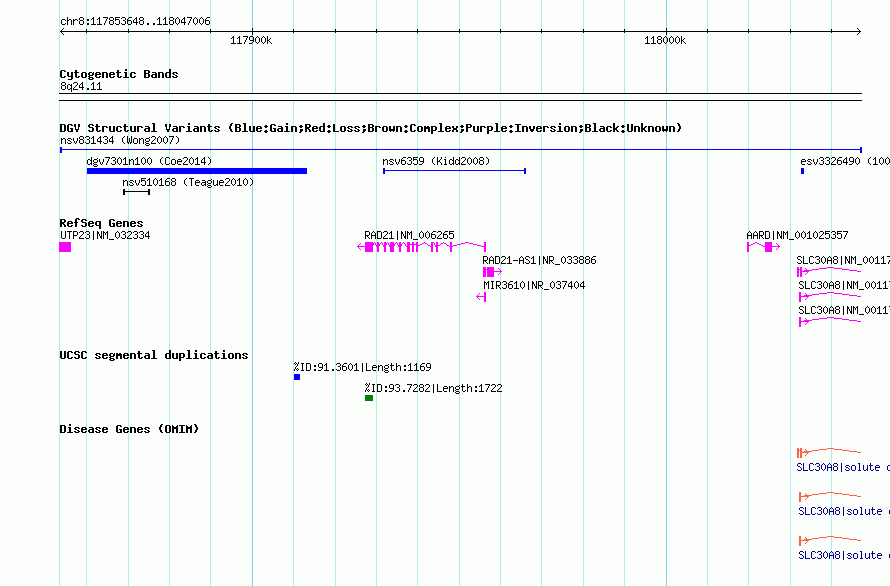Click the dgv7301n100 (Coe2014) label

[x=149, y=161]
